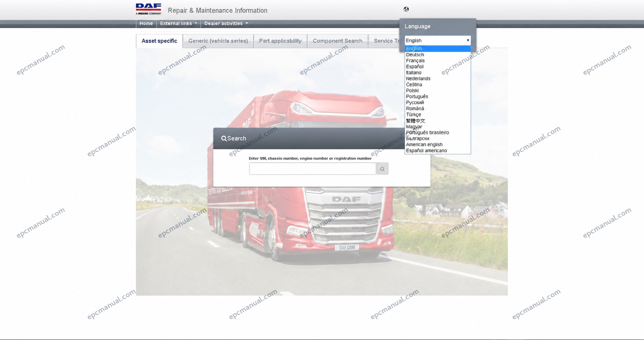Pick the 繁體中文 language option
Image resolution: width=644 pixels, height=340 pixels.
pyautogui.click(x=438, y=121)
